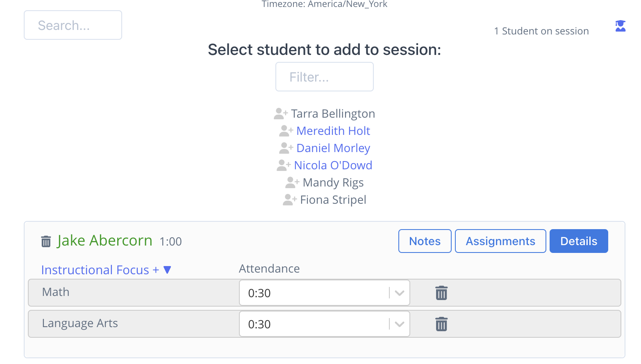Add Daniel Morley to the session
Image resolution: width=641 pixels, height=364 pixels.
point(333,148)
